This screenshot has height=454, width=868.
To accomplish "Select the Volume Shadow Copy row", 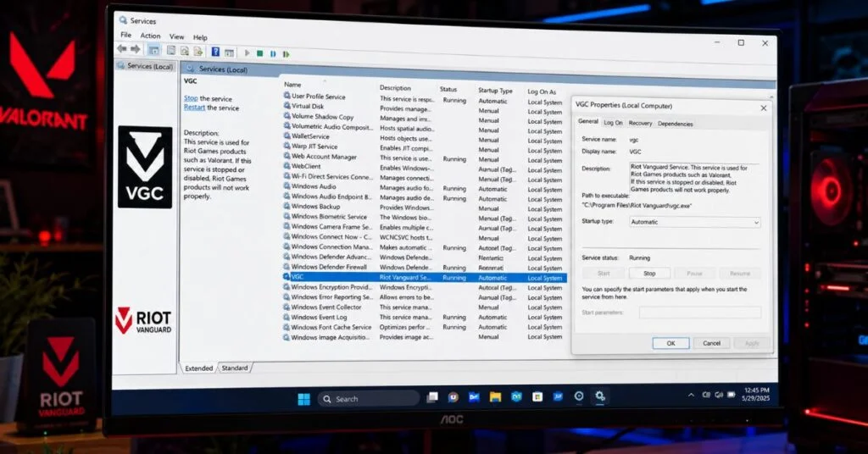I will [x=425, y=119].
